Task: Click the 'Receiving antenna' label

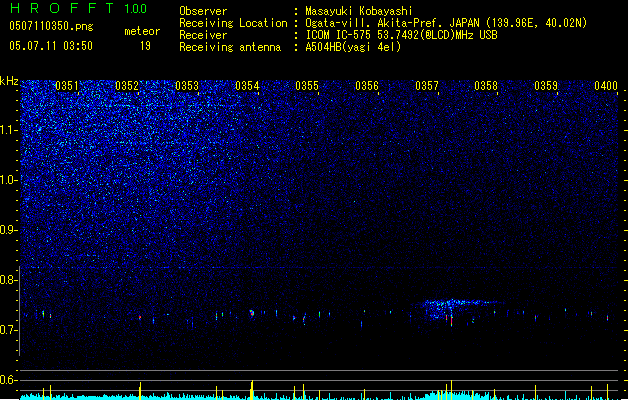Action: tap(230, 47)
